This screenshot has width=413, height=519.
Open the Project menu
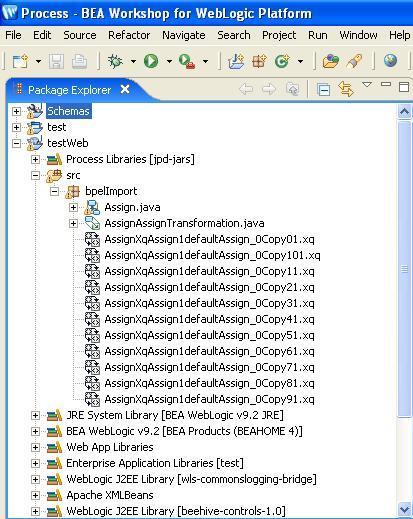pyautogui.click(x=279, y=35)
